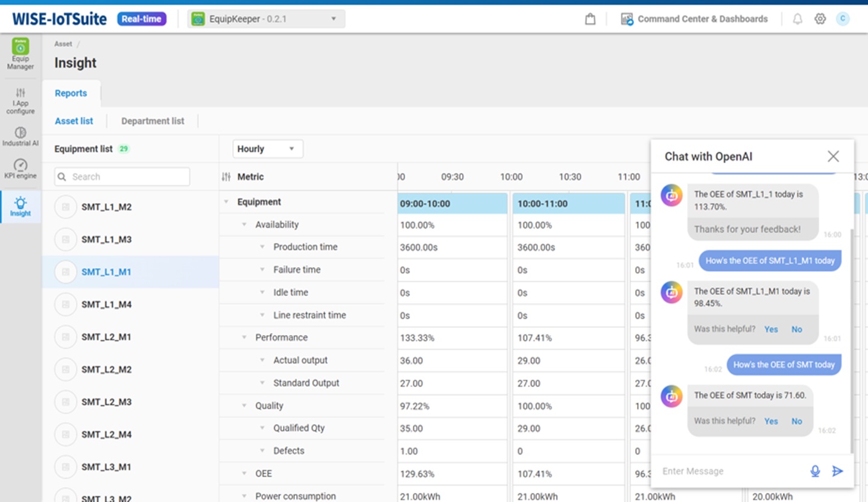Click the metric filter sliders icon

click(x=226, y=177)
